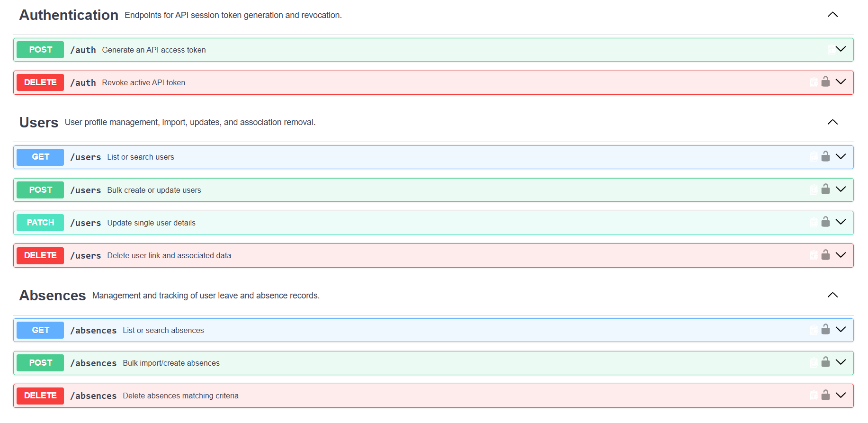Click the copy icon on POST /absences
Image resolution: width=868 pixels, height=423 pixels.
(814, 362)
